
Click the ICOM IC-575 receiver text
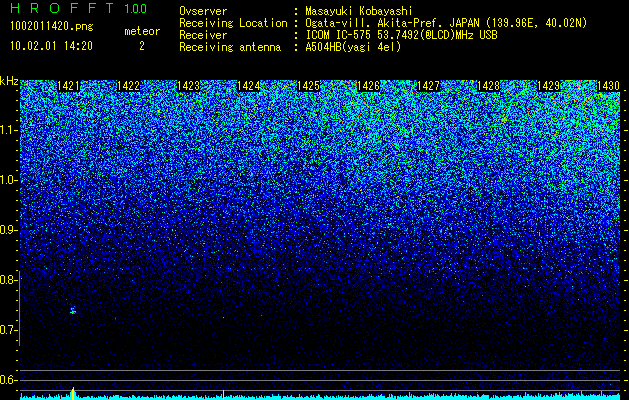tap(401, 35)
